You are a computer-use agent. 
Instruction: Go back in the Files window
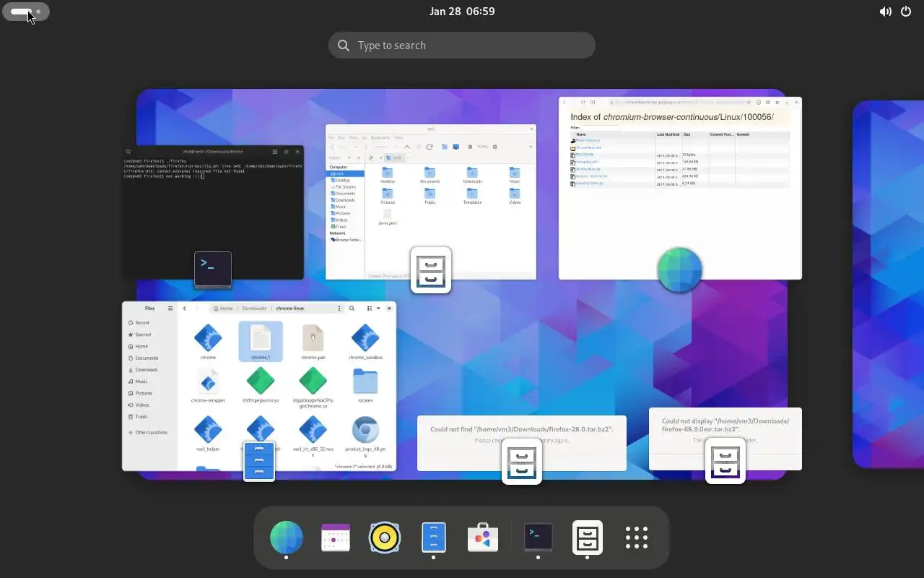[185, 309]
